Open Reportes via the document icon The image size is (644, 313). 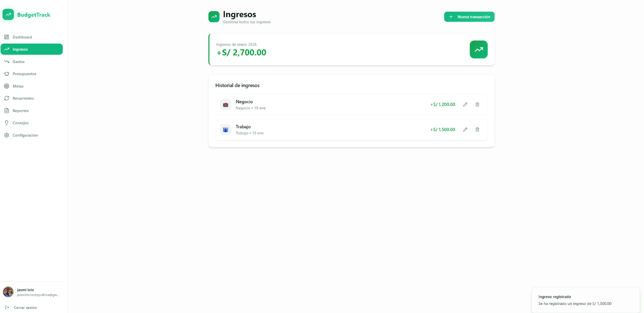[7, 110]
